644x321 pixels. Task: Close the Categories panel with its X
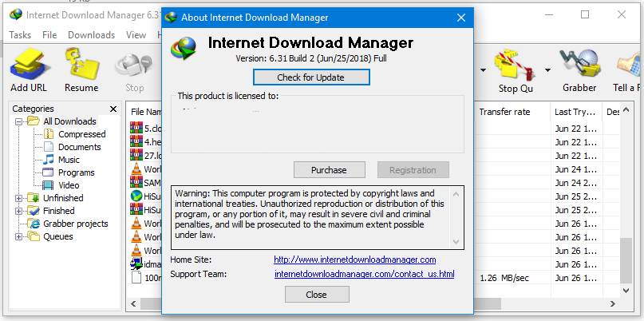[x=113, y=109]
